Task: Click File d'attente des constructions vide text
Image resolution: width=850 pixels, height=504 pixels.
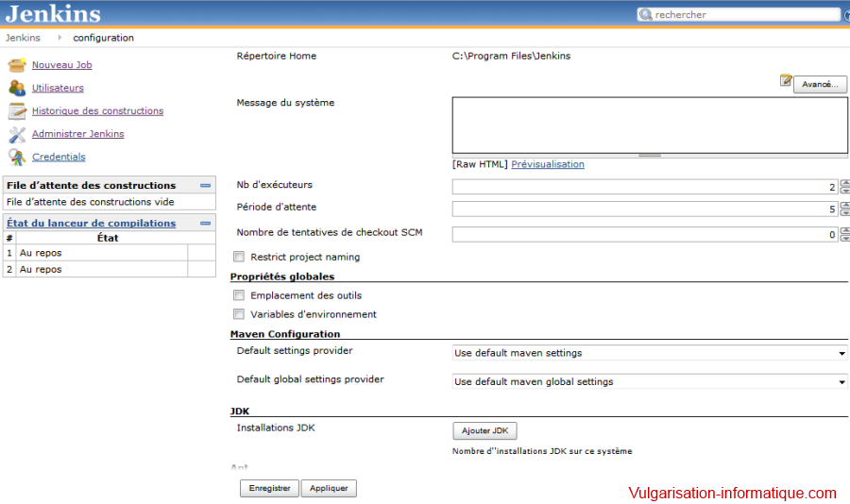Action: tap(91, 202)
